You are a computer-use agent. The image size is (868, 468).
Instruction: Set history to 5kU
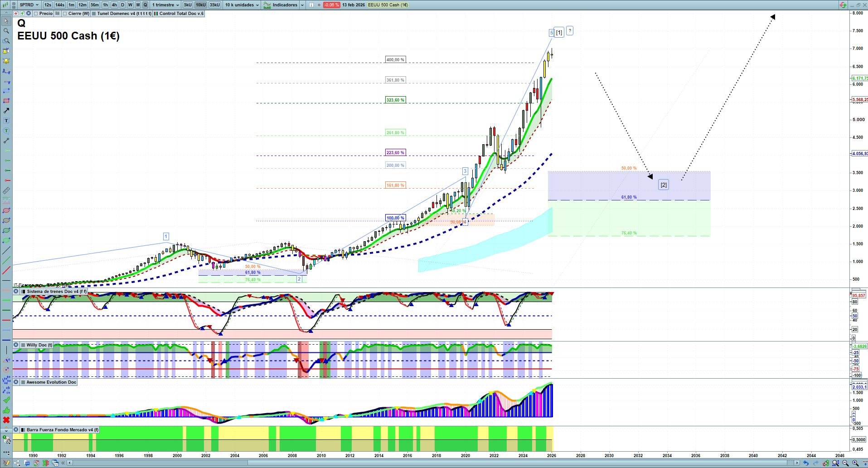(x=188, y=5)
